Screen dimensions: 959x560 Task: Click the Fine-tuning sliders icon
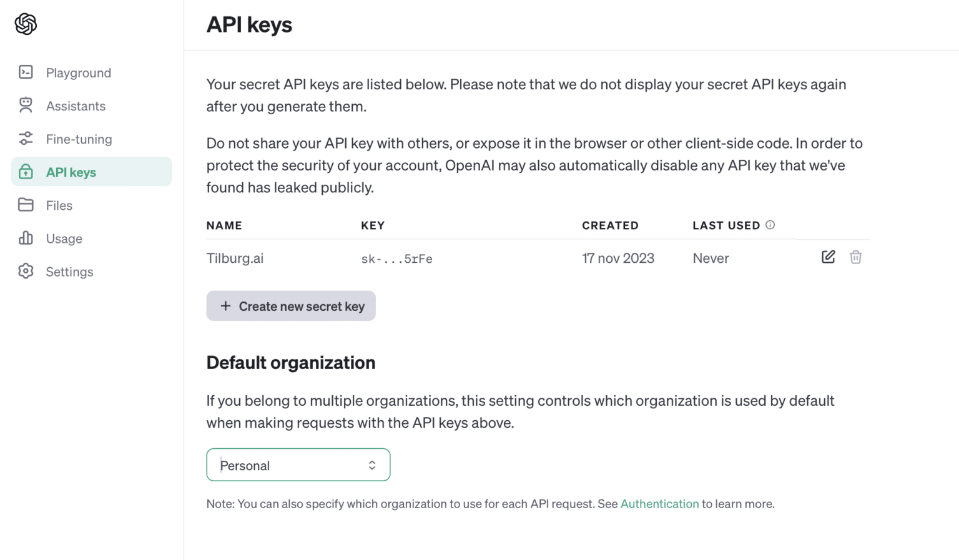coord(26,139)
